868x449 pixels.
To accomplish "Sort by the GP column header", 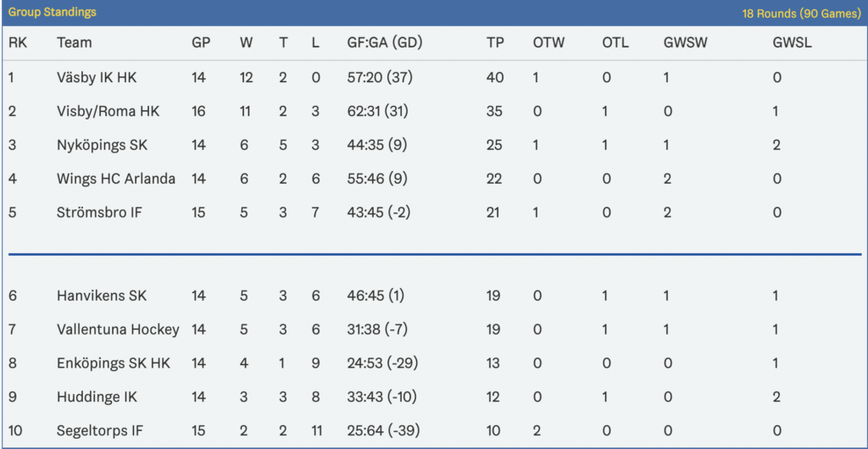I will click(201, 42).
